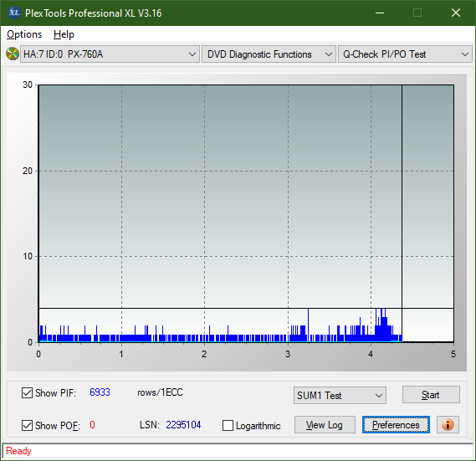Click the y-axis label 20
This screenshot has width=476, height=461.
tap(28, 171)
